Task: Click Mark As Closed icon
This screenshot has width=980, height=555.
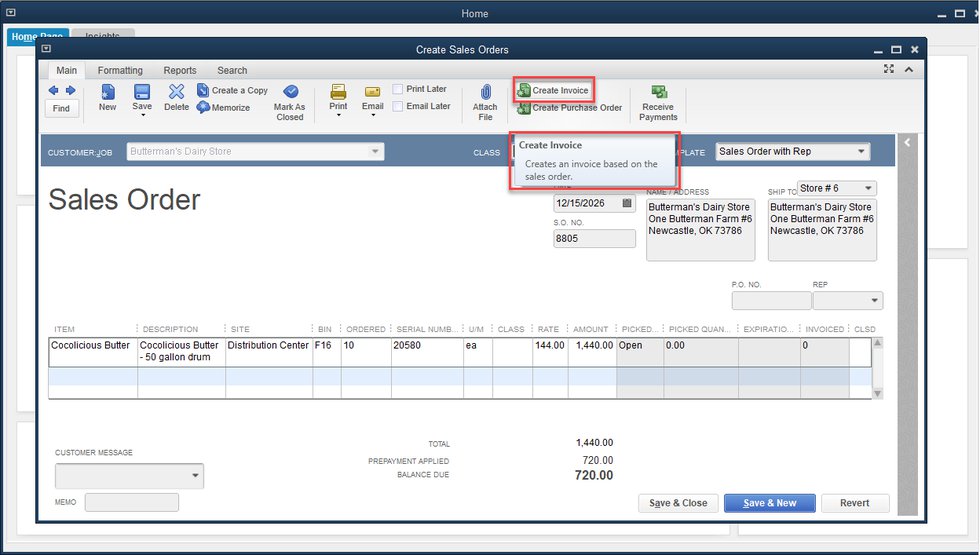Action: click(x=290, y=100)
